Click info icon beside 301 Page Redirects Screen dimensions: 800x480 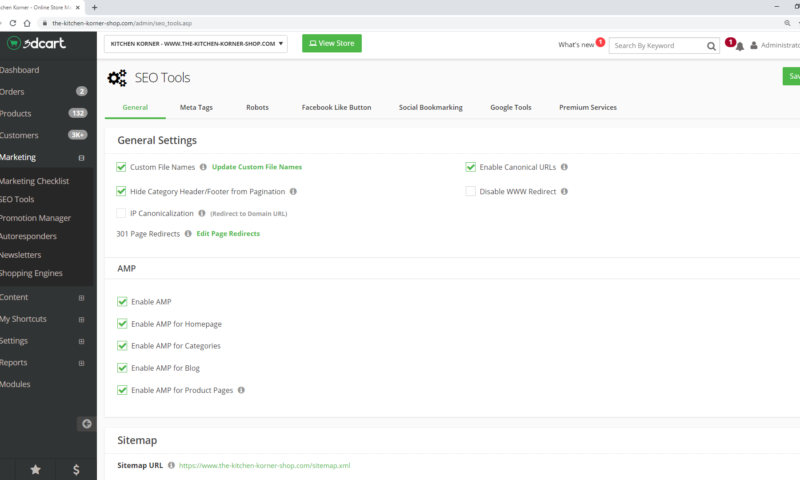pyautogui.click(x=188, y=233)
